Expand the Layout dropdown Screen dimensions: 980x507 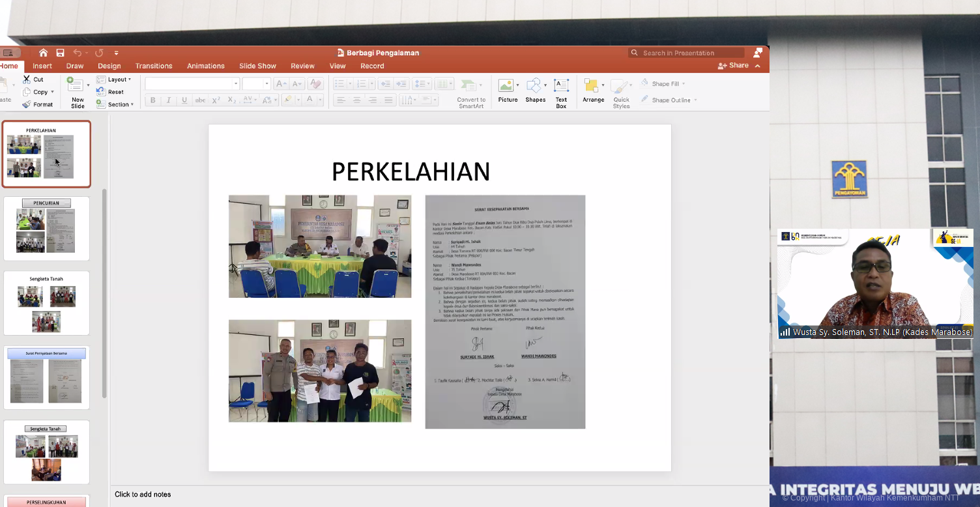pos(115,80)
